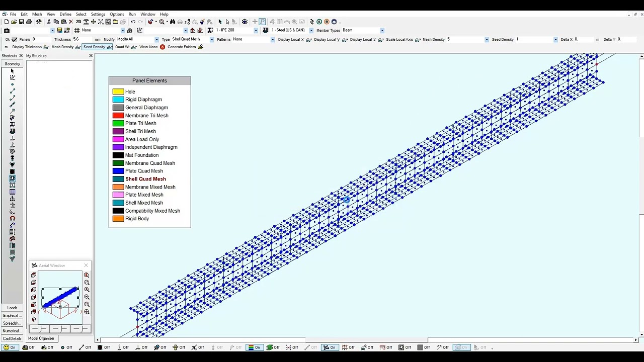Open the Define menu
This screenshot has width=644, height=362.
click(65, 14)
